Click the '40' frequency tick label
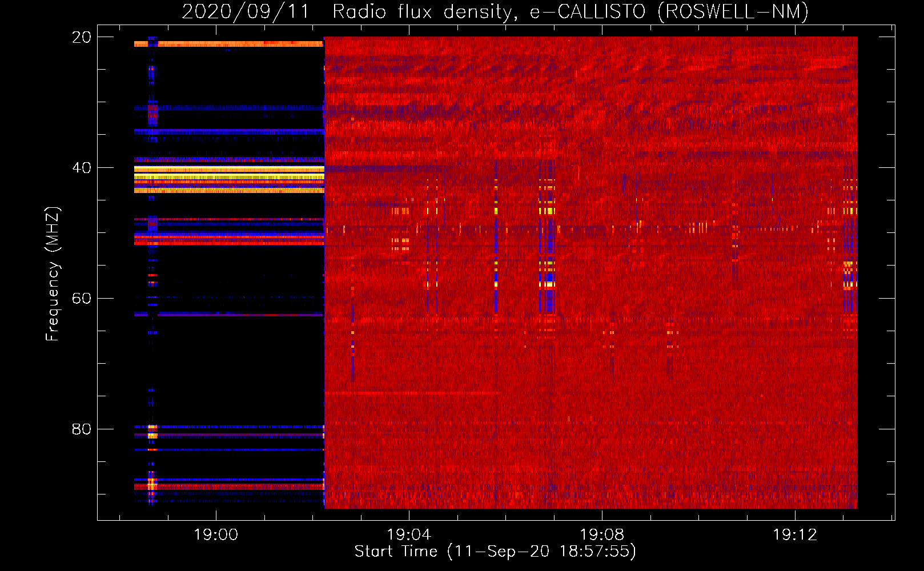 tap(81, 168)
